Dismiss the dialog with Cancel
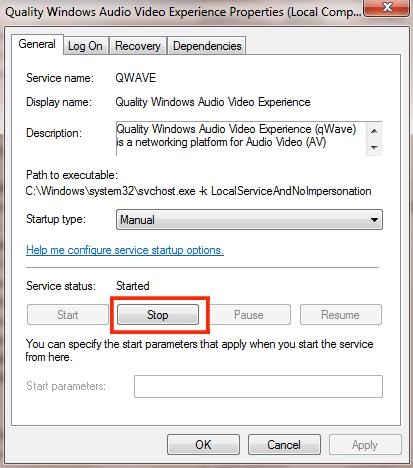Image resolution: width=413 pixels, height=468 pixels. (284, 445)
